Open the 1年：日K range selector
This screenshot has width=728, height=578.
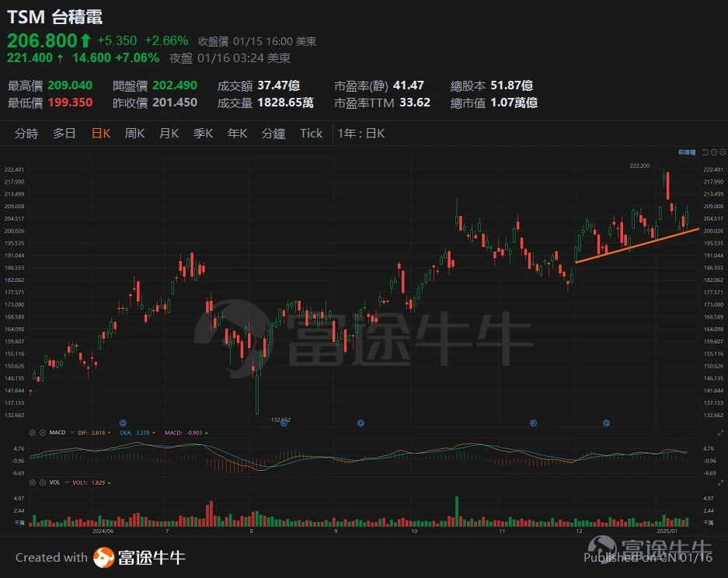tap(361, 134)
